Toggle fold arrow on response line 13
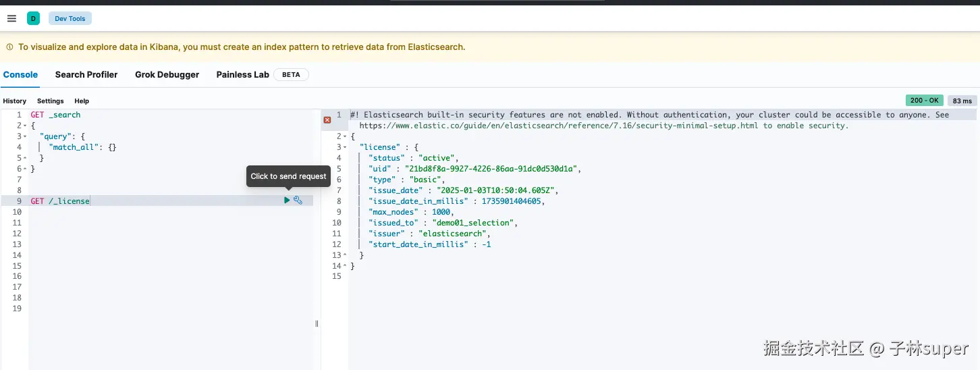Screen dimensions: 980x370 coord(345,255)
